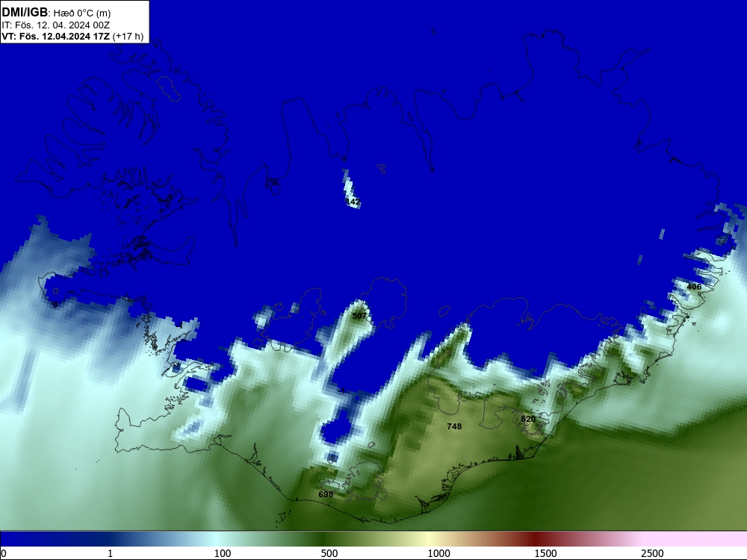
Task: Click the 1 label on the scale
Action: (110, 553)
